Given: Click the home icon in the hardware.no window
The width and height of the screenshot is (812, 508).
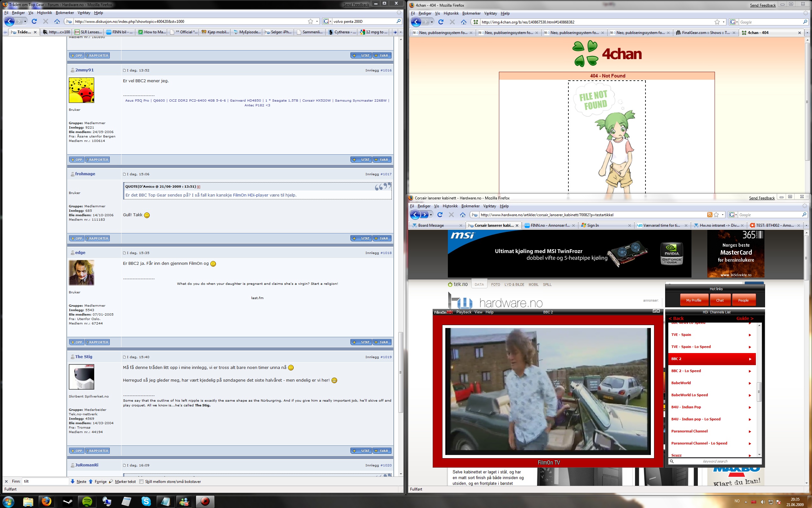Looking at the screenshot, I should 463,215.
